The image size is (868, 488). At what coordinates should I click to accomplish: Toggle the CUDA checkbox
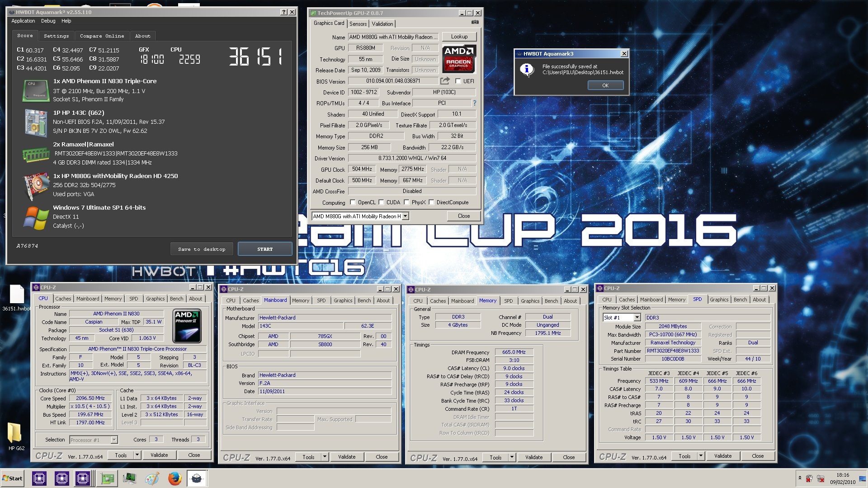tap(381, 202)
